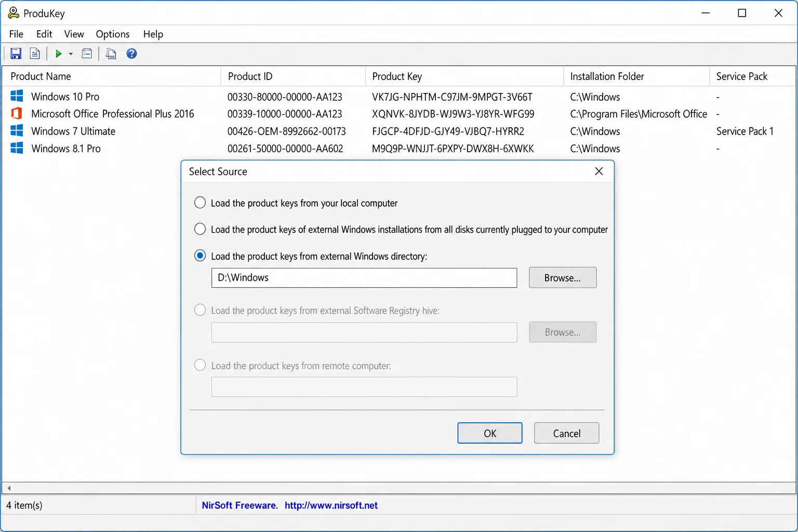This screenshot has width=798, height=532.
Task: Click the Software Registry hive path field
Action: click(x=364, y=332)
